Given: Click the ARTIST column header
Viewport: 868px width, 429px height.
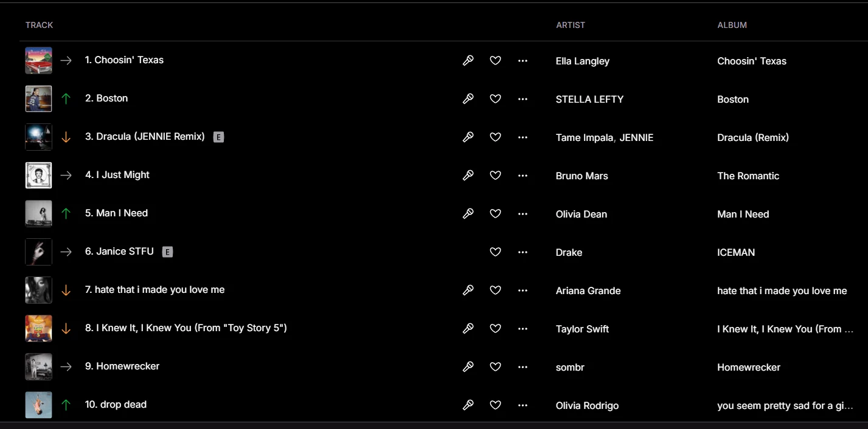Looking at the screenshot, I should pyautogui.click(x=571, y=25).
